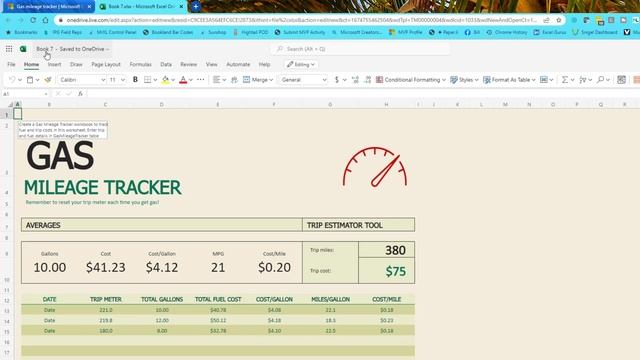Click the AutoSum sigma icon

coord(564,80)
